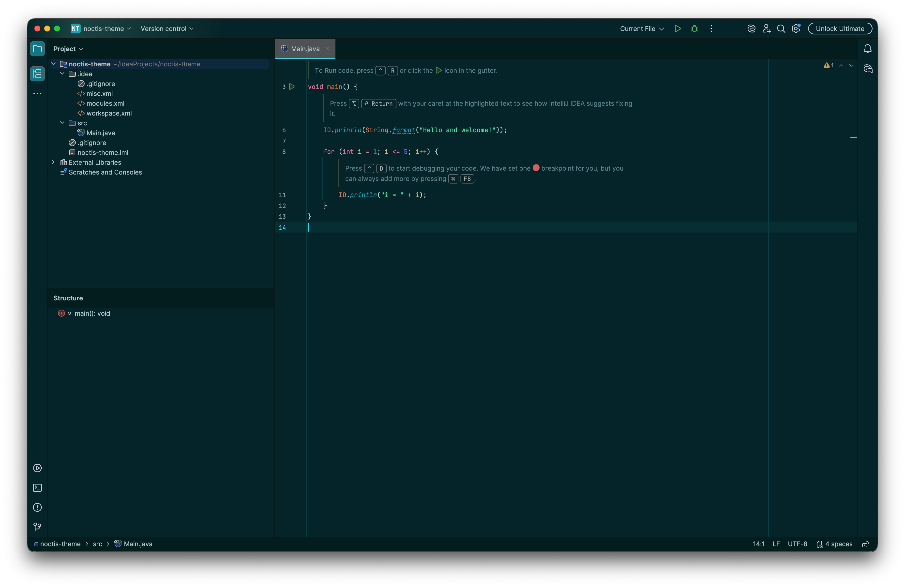The image size is (905, 588).
Task: Click the orange warning stripe mark on the scrollbar
Action: coord(854,138)
